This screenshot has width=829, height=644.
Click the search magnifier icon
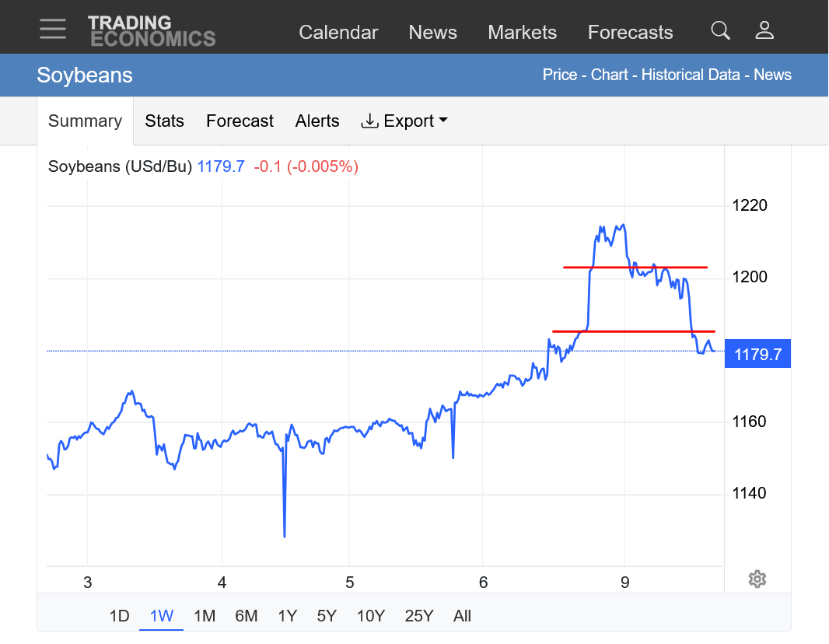[720, 30]
